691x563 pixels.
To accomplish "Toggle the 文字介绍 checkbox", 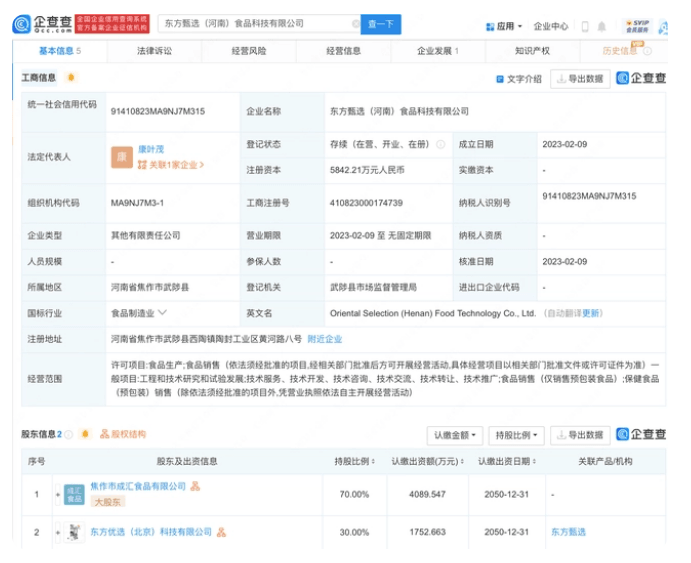I will point(500,79).
